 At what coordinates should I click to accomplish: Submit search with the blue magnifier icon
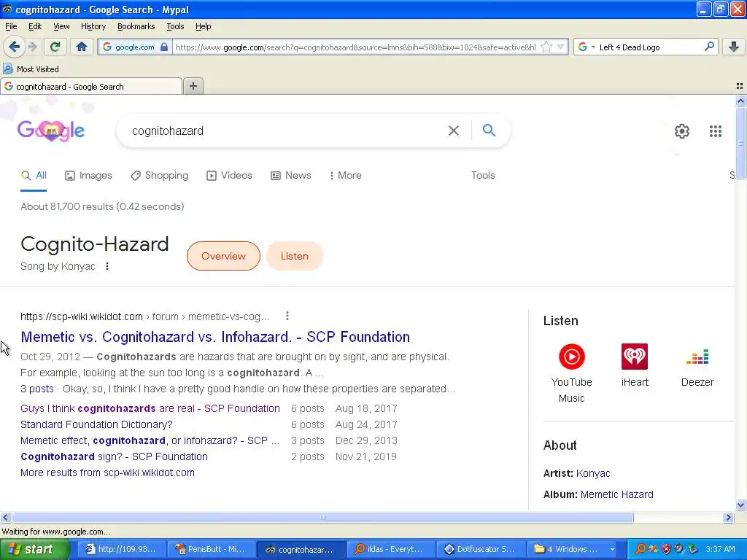pyautogui.click(x=489, y=130)
